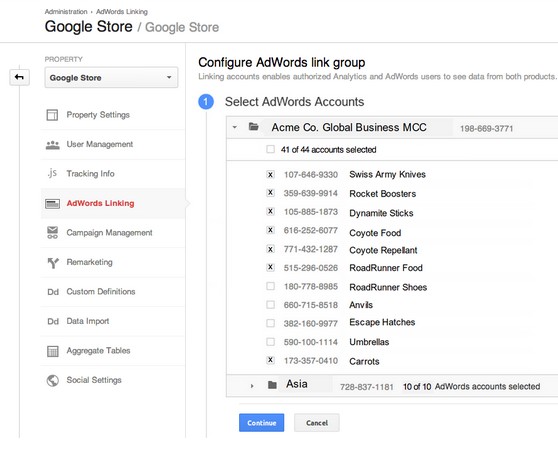Select Data Import in the sidebar menu

tap(88, 321)
